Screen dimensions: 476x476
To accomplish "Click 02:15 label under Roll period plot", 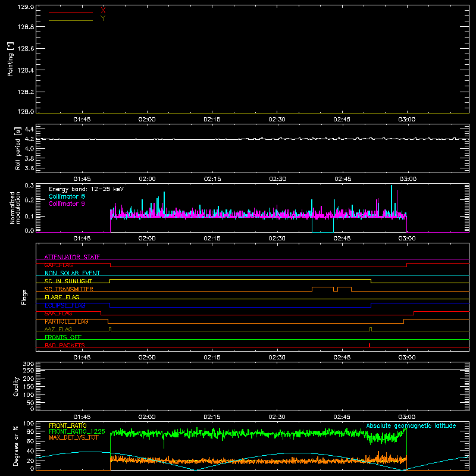I will tap(212, 179).
